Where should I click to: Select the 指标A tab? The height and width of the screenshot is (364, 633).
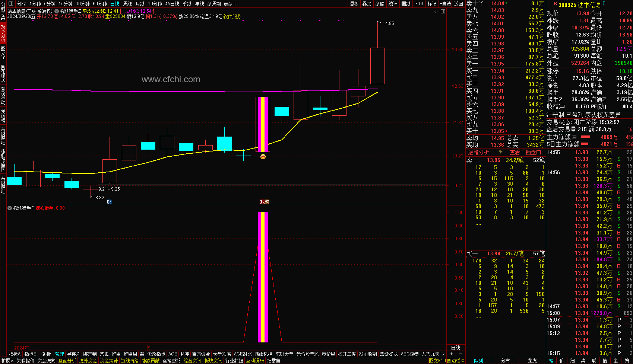click(x=15, y=354)
